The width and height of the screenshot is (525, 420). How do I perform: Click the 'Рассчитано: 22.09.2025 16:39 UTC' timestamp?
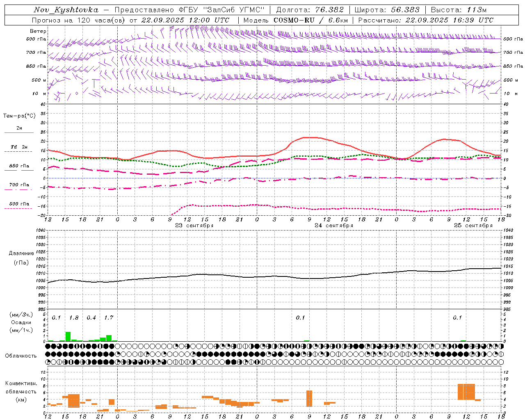click(x=426, y=20)
